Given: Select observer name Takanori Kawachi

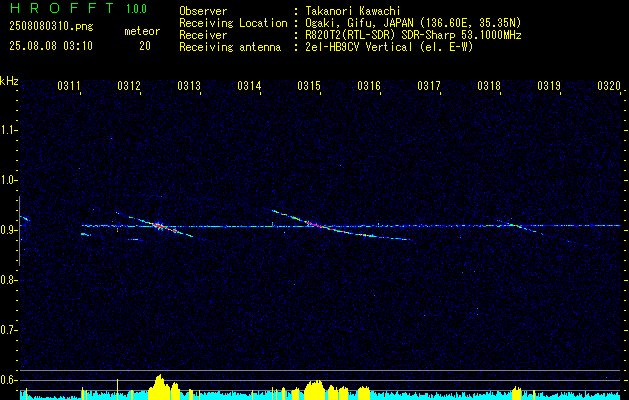Looking at the screenshot, I should [353, 11].
